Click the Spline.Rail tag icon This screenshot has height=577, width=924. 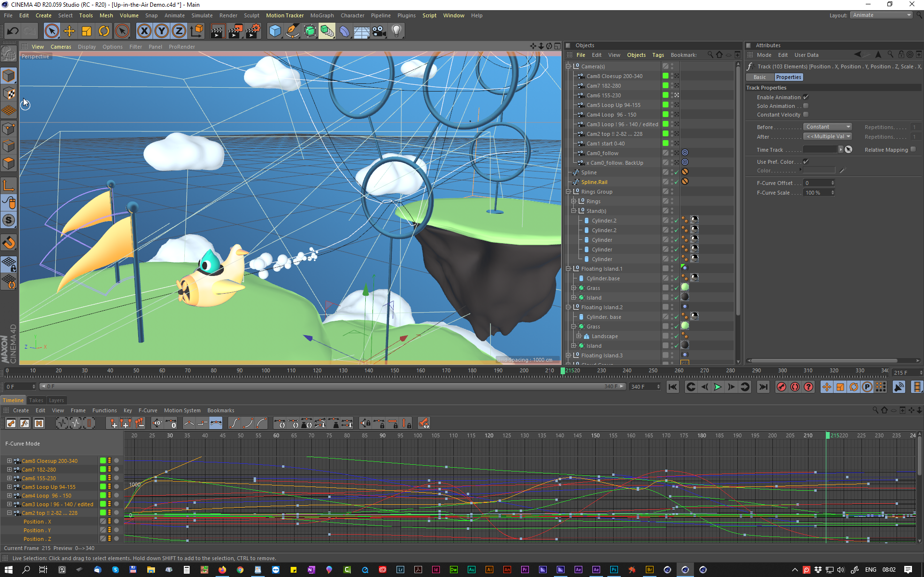(x=685, y=182)
